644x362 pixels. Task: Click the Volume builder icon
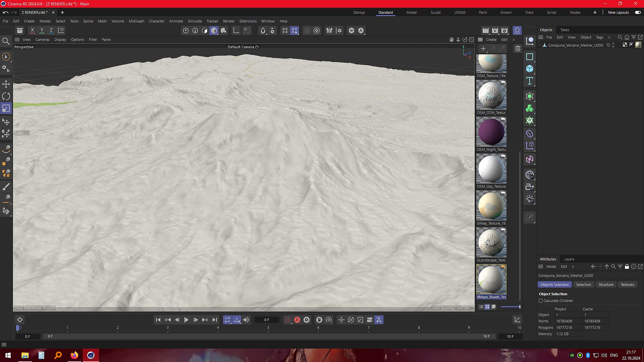(530, 108)
